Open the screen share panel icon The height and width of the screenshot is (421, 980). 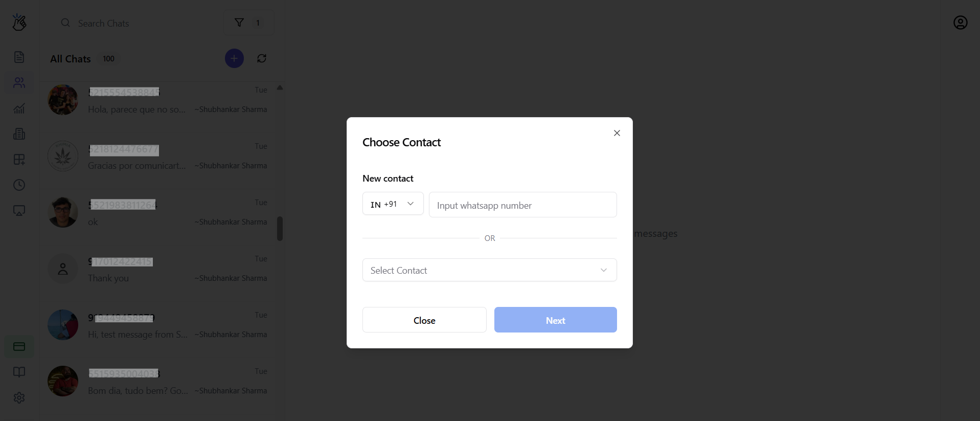tap(19, 210)
